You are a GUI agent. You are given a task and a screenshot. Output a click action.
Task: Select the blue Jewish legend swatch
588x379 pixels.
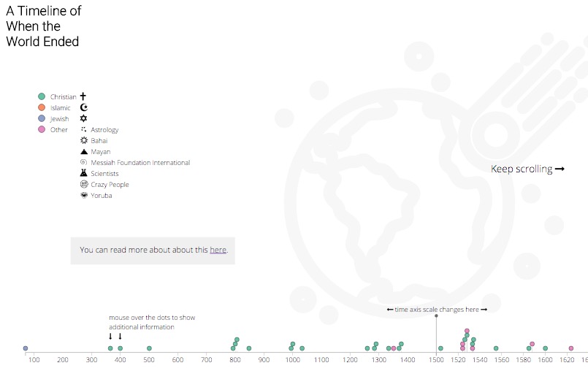[42, 118]
